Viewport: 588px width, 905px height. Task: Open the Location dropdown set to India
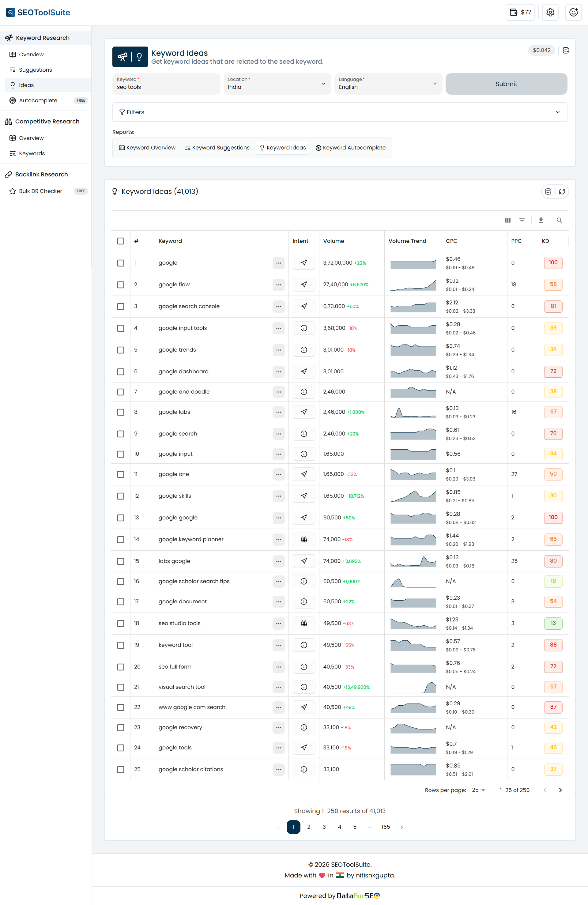coord(277,84)
